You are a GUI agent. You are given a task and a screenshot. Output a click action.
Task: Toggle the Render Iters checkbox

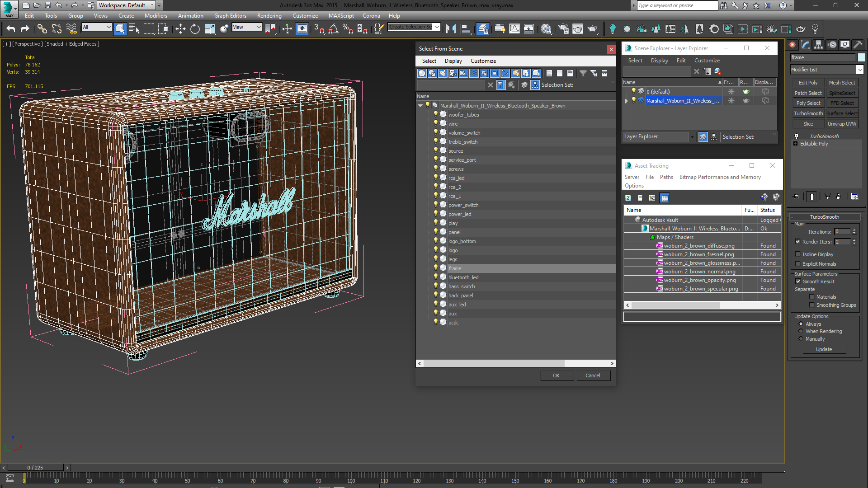798,242
